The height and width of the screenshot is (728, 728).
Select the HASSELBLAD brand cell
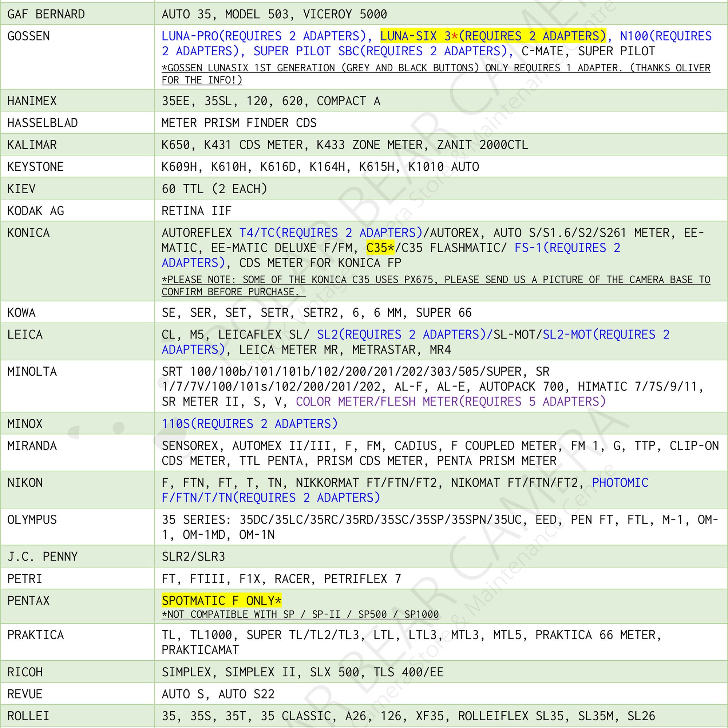(77, 122)
